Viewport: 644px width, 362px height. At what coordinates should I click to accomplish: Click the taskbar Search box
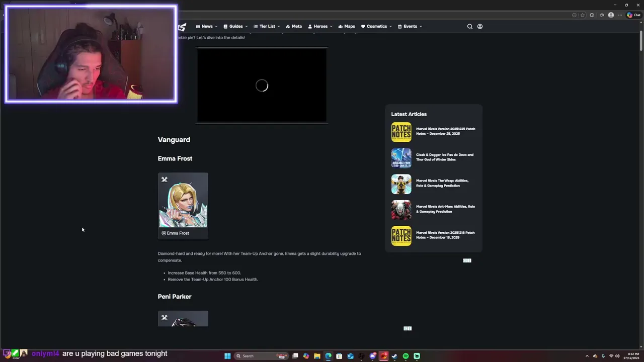coord(262,356)
